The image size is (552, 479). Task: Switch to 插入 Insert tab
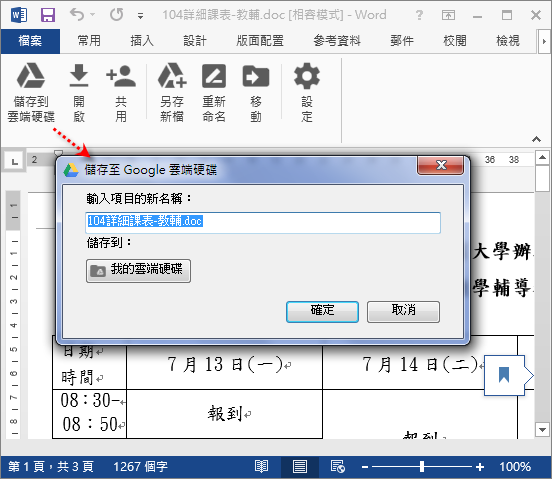pos(142,41)
